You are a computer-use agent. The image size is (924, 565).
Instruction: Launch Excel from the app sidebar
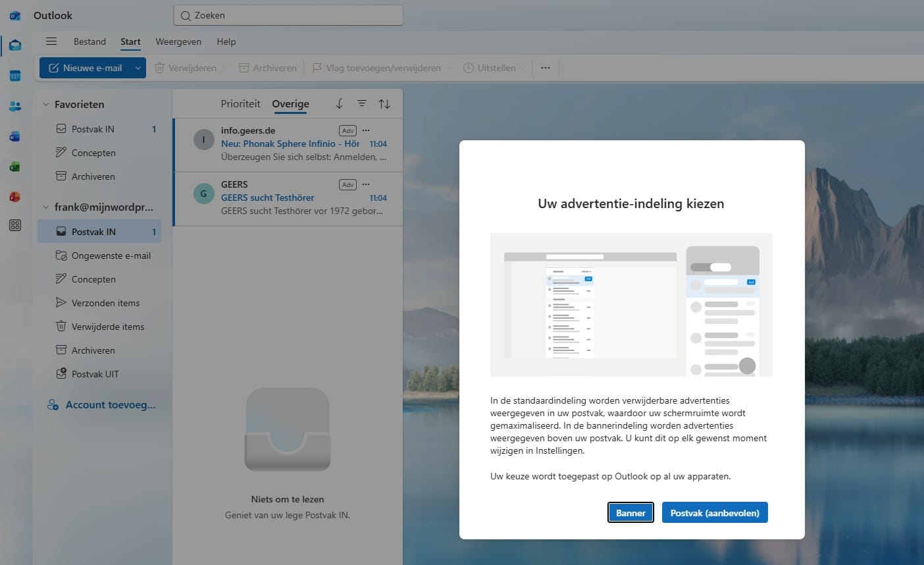tap(15, 167)
